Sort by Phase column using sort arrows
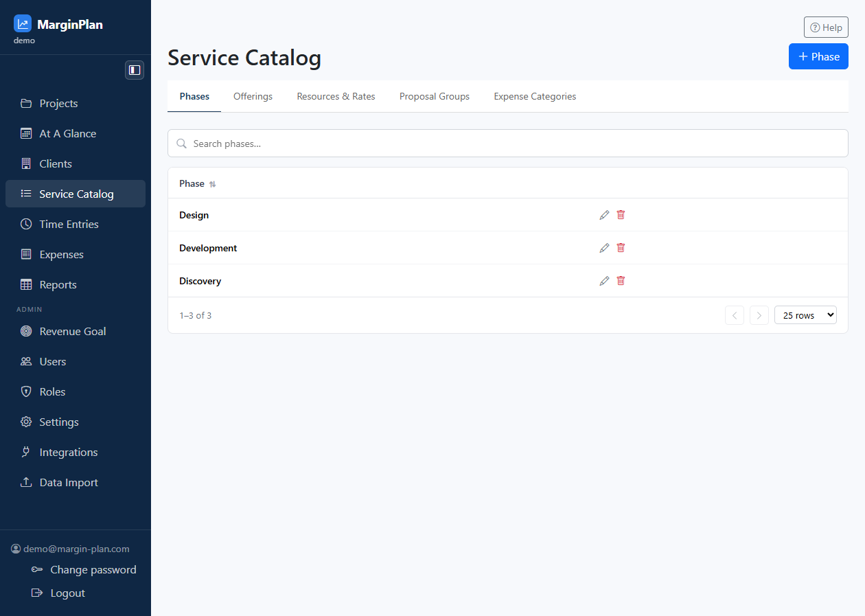Screen dimensions: 865x616 (x=212, y=184)
